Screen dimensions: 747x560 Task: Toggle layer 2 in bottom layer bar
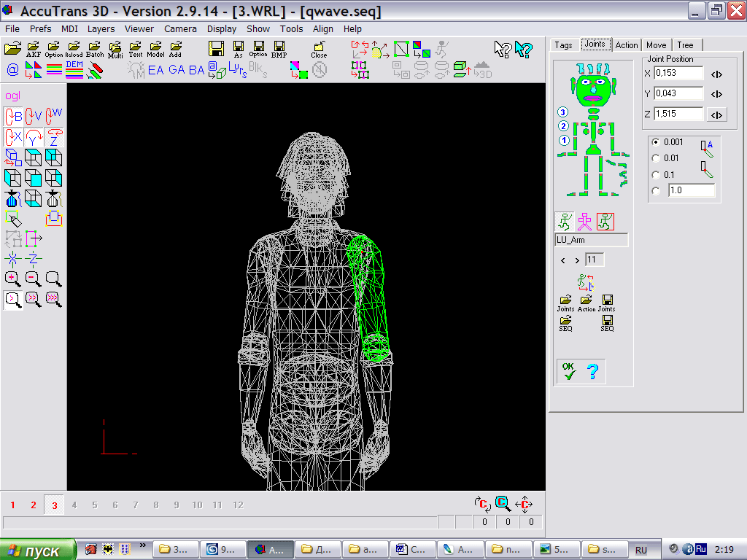(34, 505)
